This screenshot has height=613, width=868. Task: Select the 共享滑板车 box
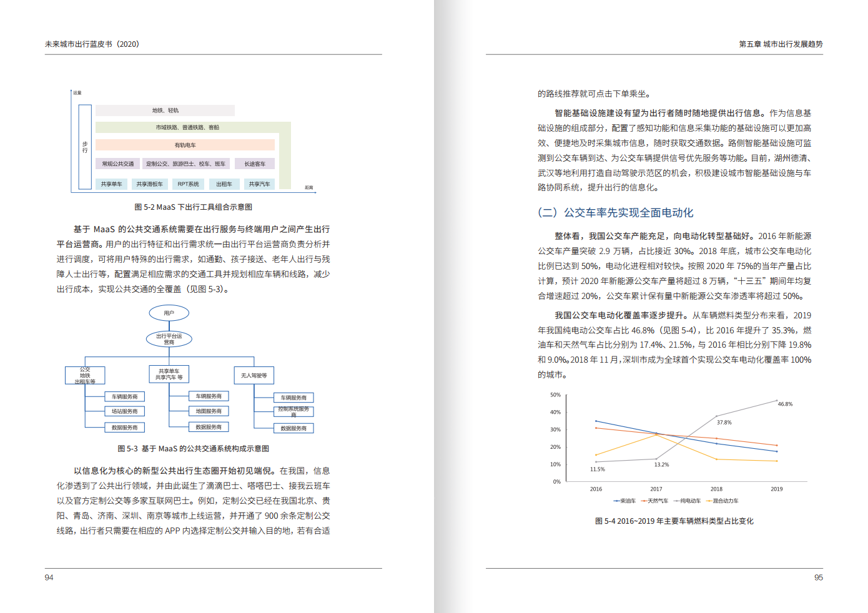[149, 184]
